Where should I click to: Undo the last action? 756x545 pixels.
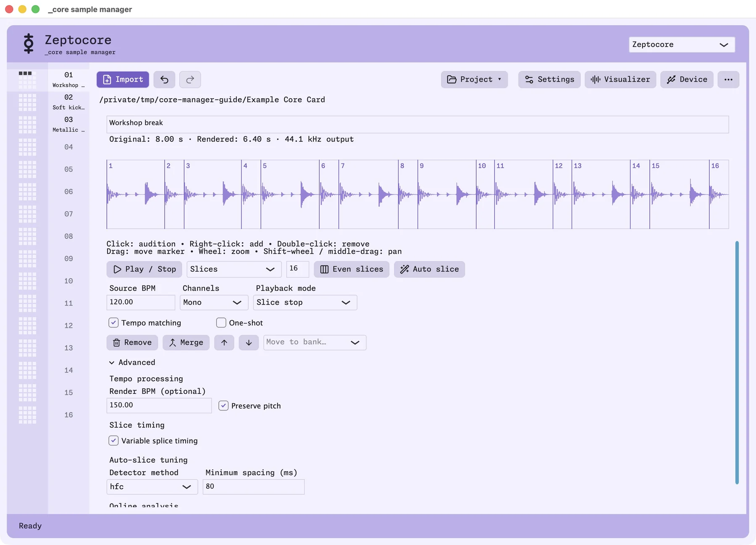point(164,79)
